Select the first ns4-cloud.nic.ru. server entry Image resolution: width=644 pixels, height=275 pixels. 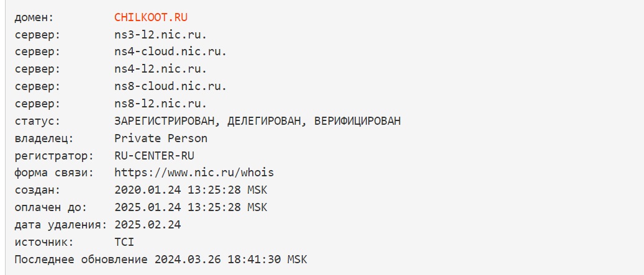point(170,52)
